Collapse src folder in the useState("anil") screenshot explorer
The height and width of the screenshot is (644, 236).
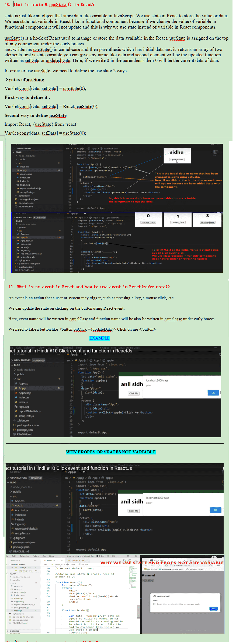point(16,163)
